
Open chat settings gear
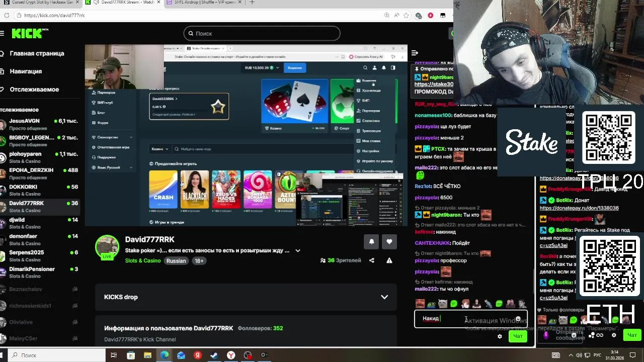click(500, 336)
